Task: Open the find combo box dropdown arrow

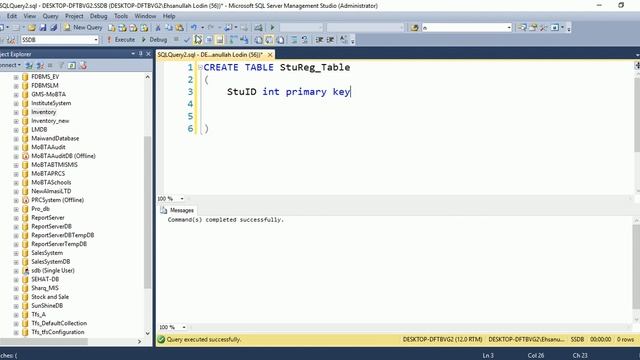Action: 509,28
